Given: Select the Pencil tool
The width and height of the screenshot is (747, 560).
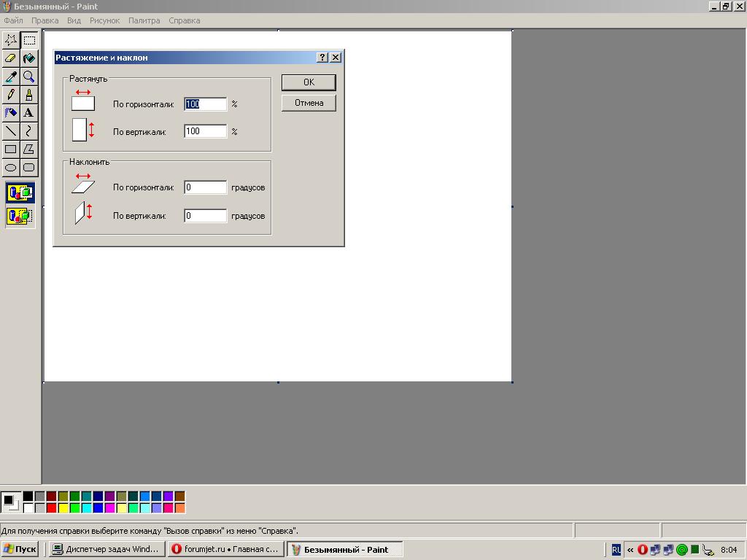Looking at the screenshot, I should point(11,95).
